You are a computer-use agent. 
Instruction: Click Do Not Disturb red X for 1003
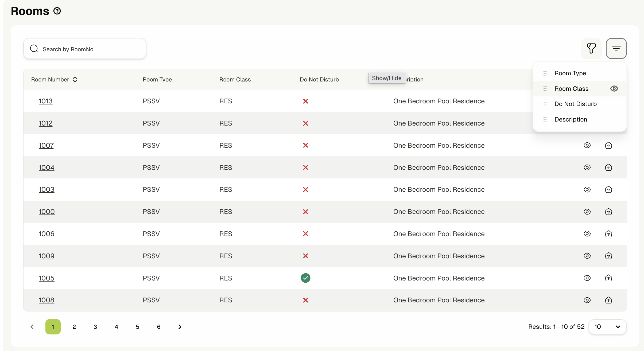point(305,190)
